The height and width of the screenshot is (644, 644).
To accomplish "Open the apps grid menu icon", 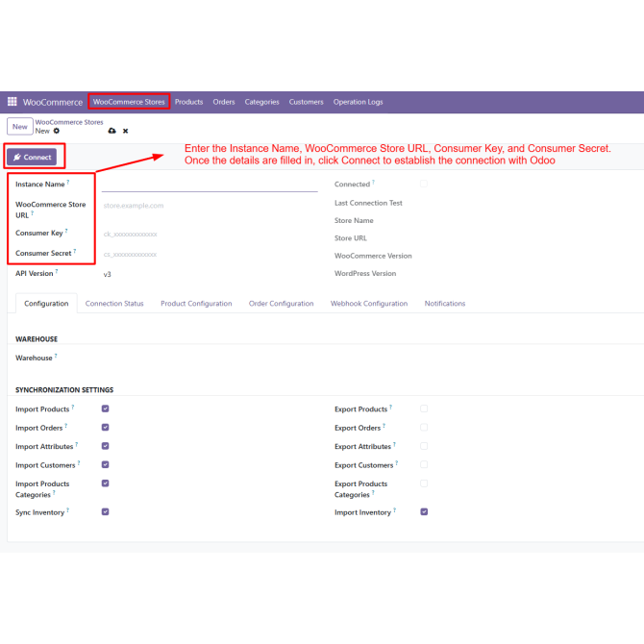I will 12,102.
